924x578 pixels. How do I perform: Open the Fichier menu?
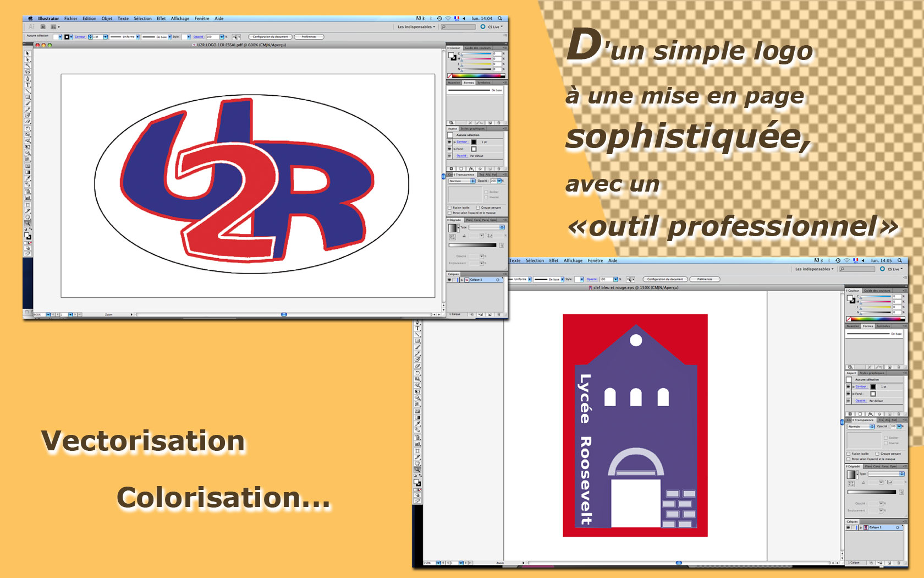(70, 19)
